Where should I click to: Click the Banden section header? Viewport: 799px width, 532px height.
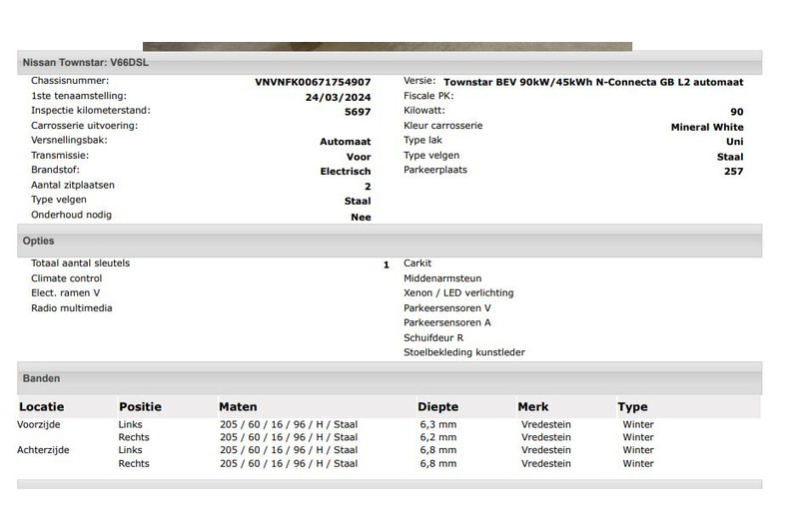[x=41, y=378]
